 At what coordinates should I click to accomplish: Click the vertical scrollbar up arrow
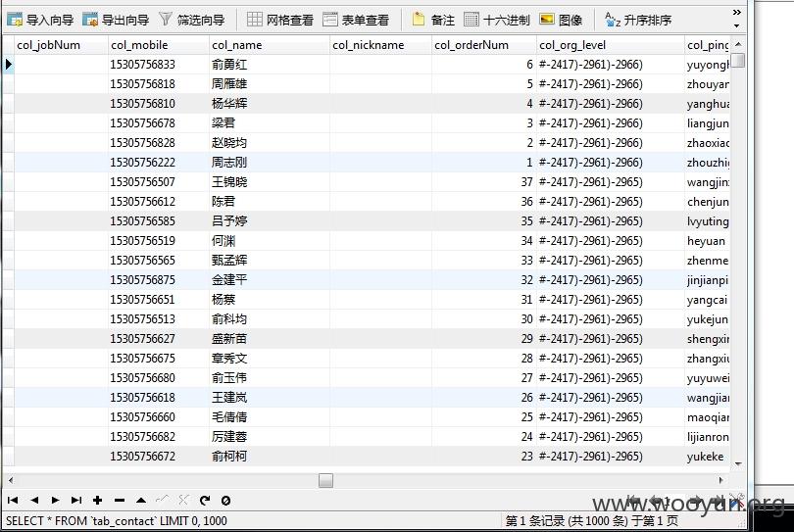coord(738,44)
